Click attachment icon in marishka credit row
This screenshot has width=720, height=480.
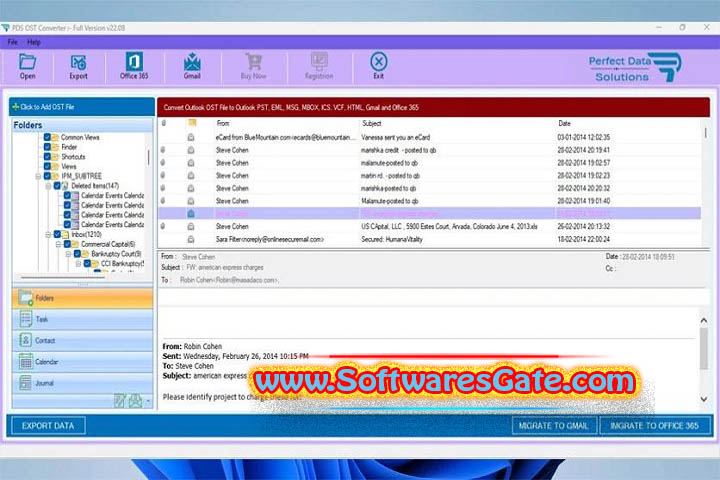point(163,150)
